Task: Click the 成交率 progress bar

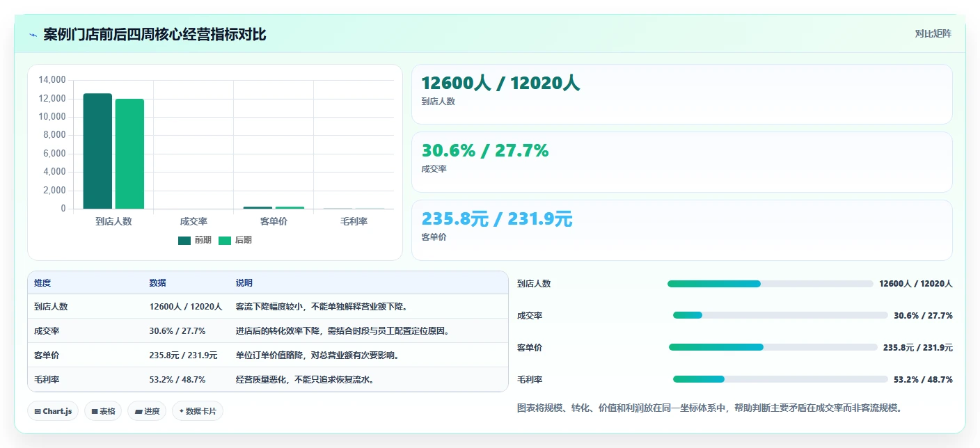Action: tap(780, 315)
